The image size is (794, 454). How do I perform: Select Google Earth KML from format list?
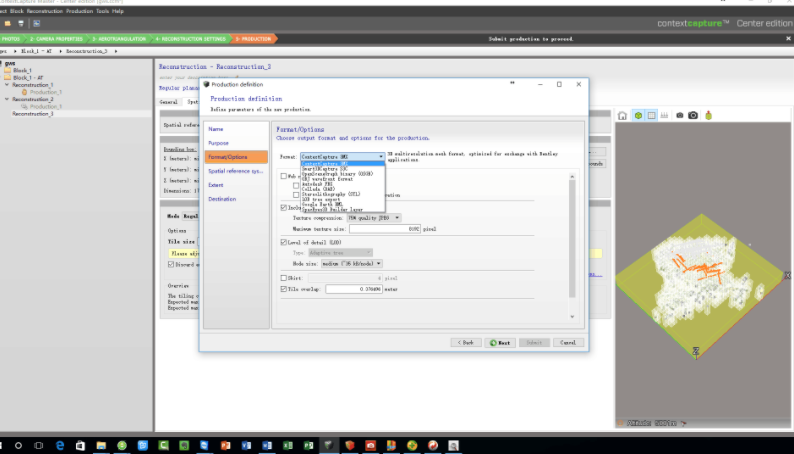(323, 204)
